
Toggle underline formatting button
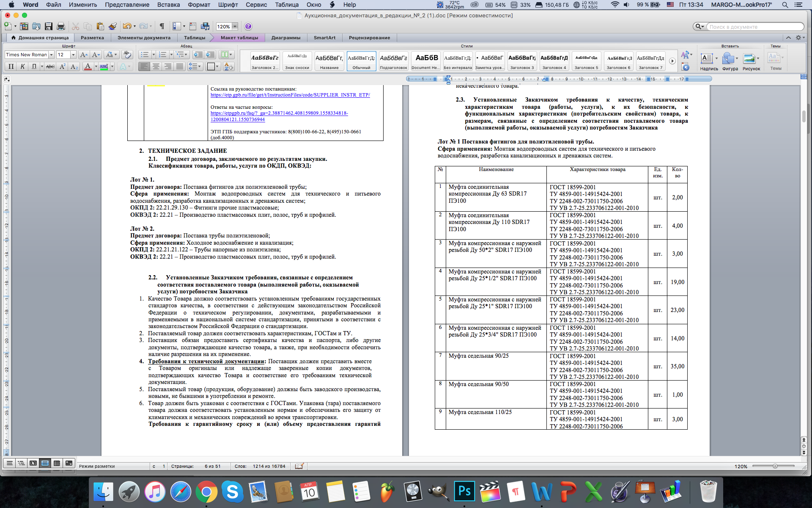coord(34,66)
